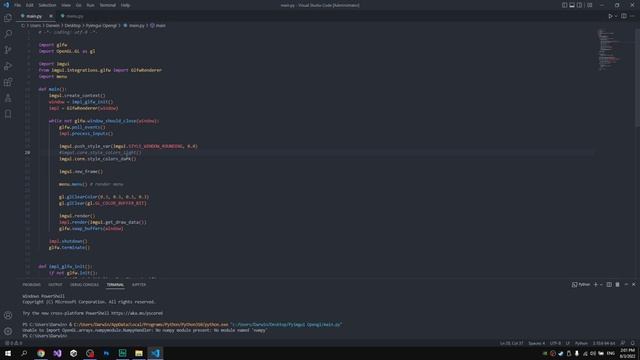Open problems errors and warnings status item
This screenshot has width=640, height=360.
(x=13, y=343)
